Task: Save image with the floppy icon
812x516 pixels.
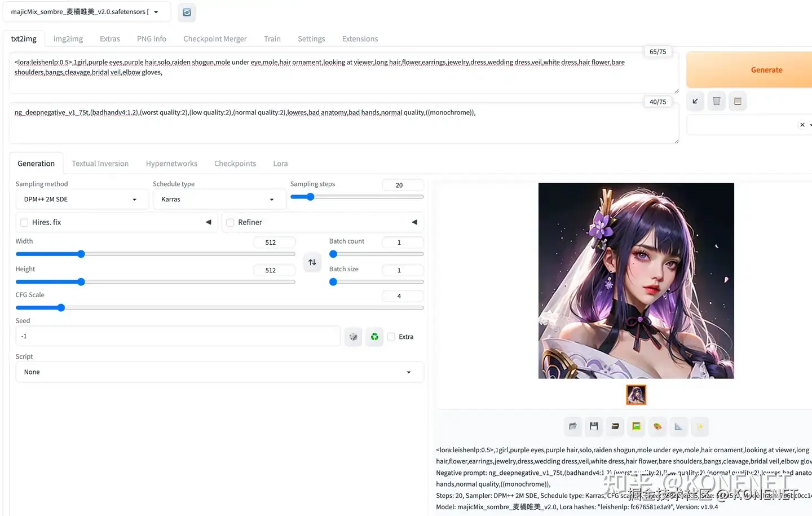Action: pyautogui.click(x=594, y=426)
